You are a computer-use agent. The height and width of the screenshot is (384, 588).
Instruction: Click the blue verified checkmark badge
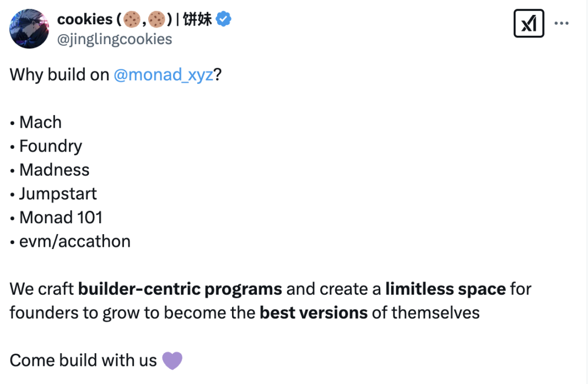click(x=222, y=18)
